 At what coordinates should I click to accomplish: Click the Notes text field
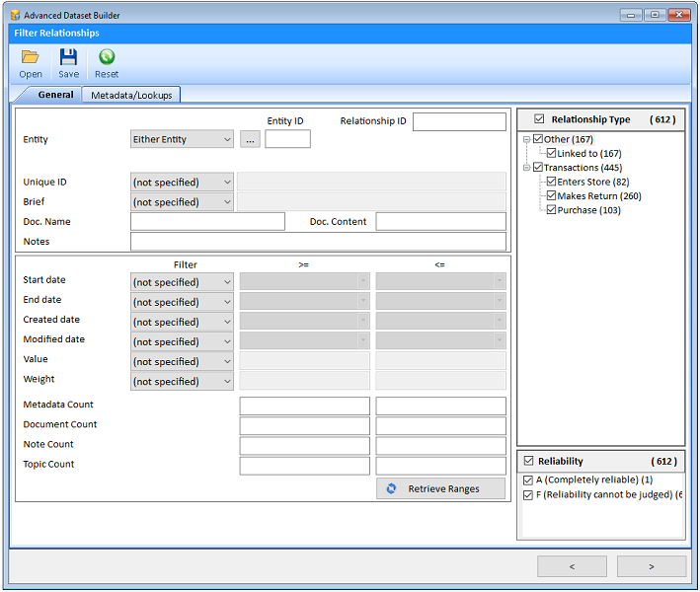point(318,242)
